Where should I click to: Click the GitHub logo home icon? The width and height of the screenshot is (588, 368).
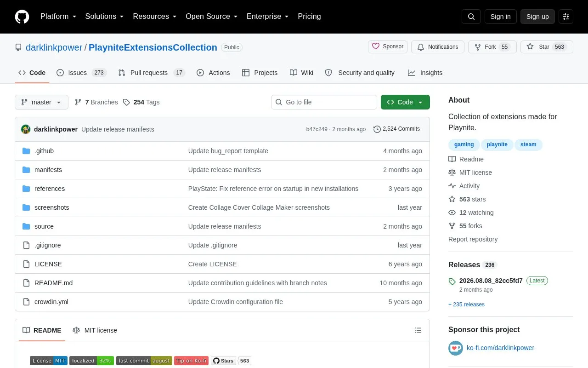click(22, 17)
